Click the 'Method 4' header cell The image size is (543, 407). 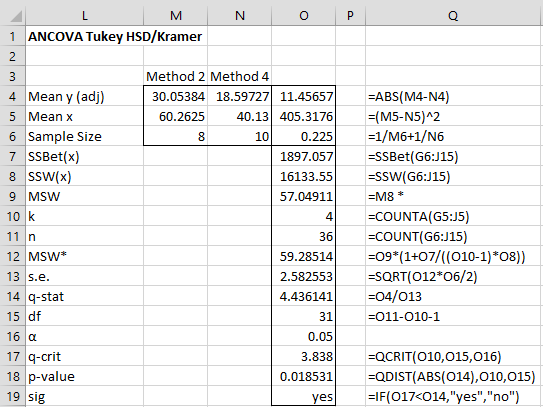(240, 76)
